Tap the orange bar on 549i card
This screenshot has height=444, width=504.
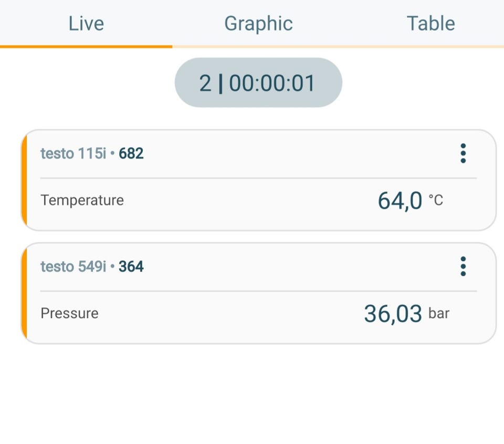click(24, 293)
